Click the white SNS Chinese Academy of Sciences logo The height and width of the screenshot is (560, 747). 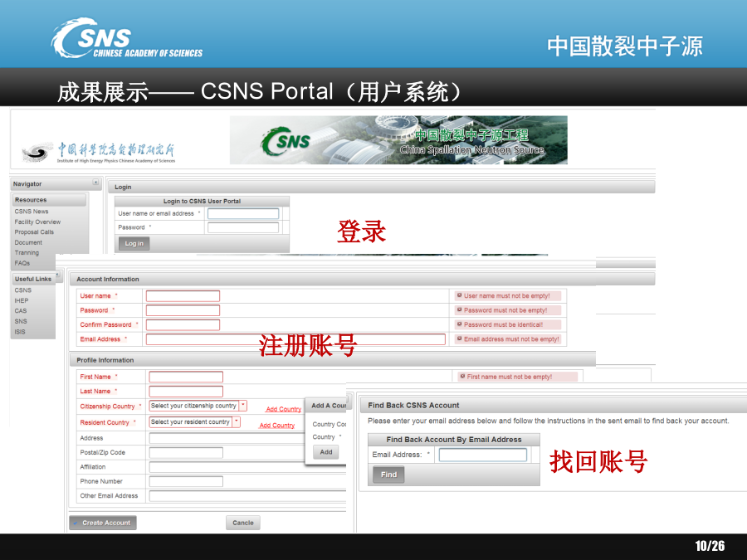point(127,38)
